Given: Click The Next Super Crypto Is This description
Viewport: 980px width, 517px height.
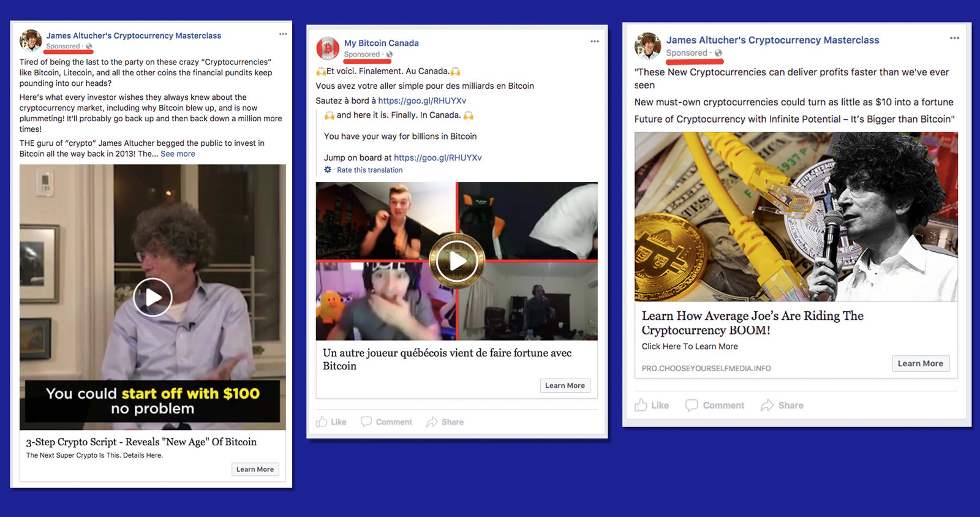Looking at the screenshot, I should pos(94,455).
